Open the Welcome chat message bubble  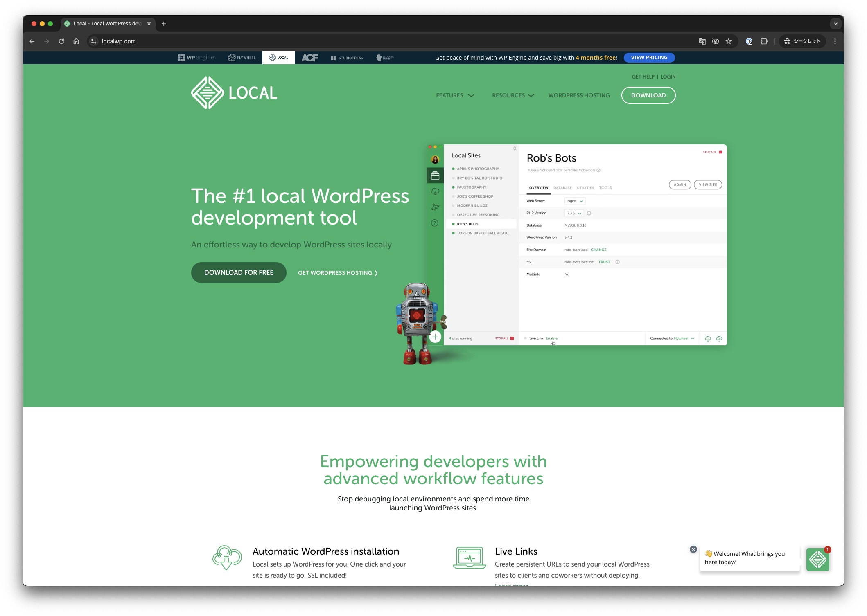click(x=750, y=558)
